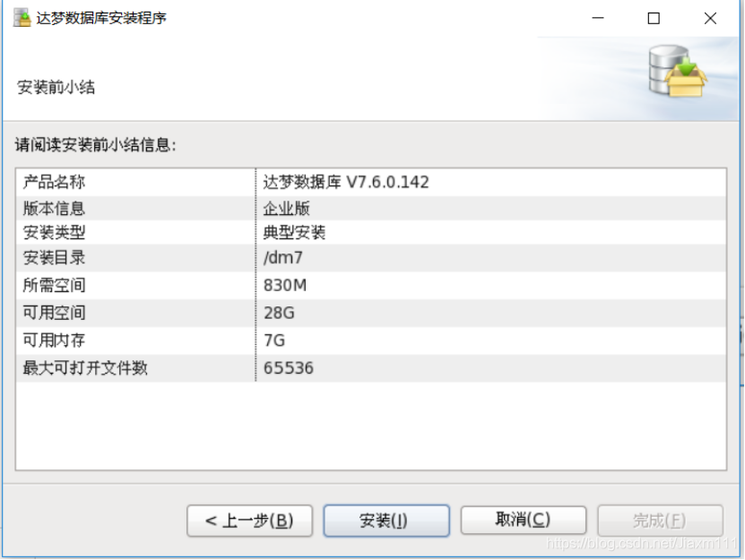Click the 安装前小结 heading
The width and height of the screenshot is (745, 560).
(x=56, y=88)
